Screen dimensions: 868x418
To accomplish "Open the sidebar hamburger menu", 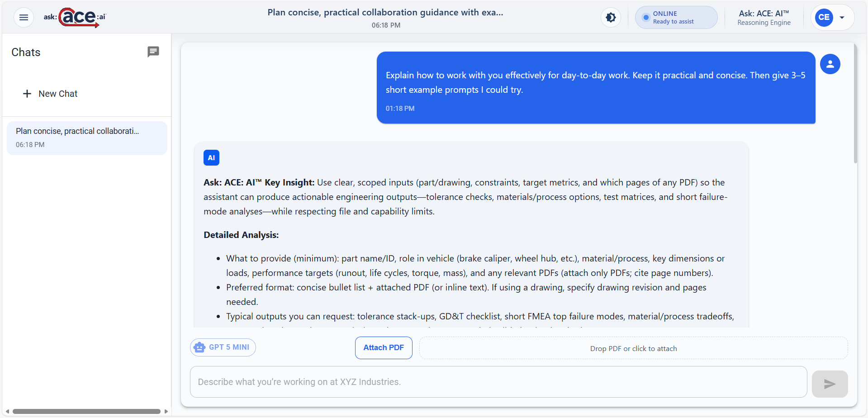I will (24, 17).
